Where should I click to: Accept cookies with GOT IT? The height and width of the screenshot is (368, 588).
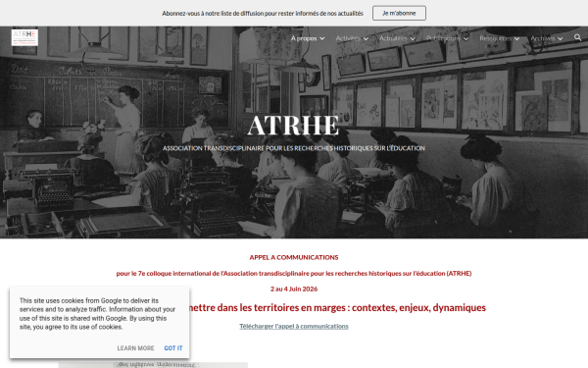tap(173, 348)
